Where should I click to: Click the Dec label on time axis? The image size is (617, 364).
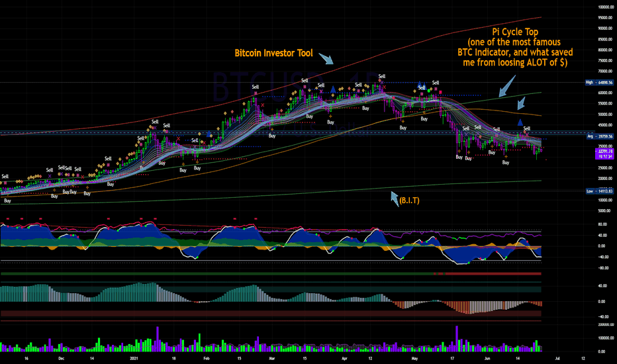click(x=61, y=359)
